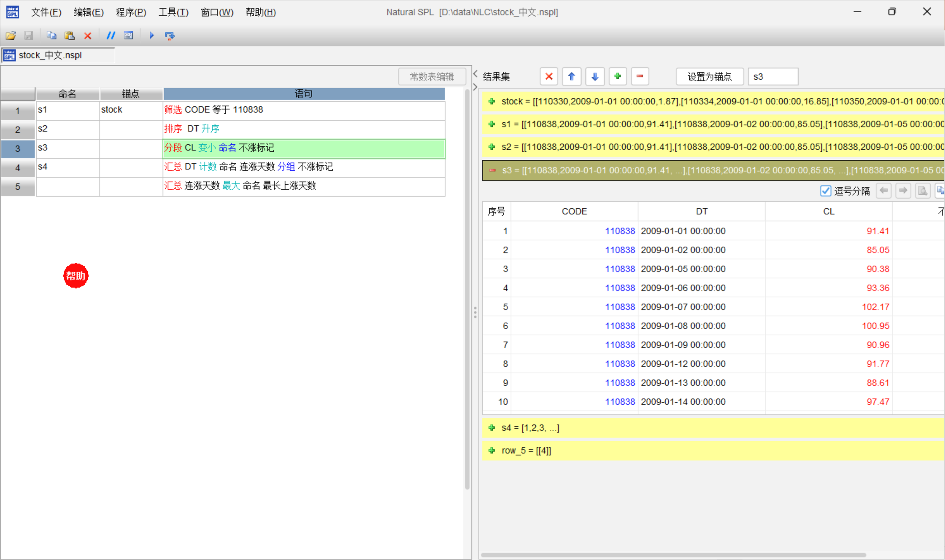Open the 编辑(E) menu

point(89,12)
